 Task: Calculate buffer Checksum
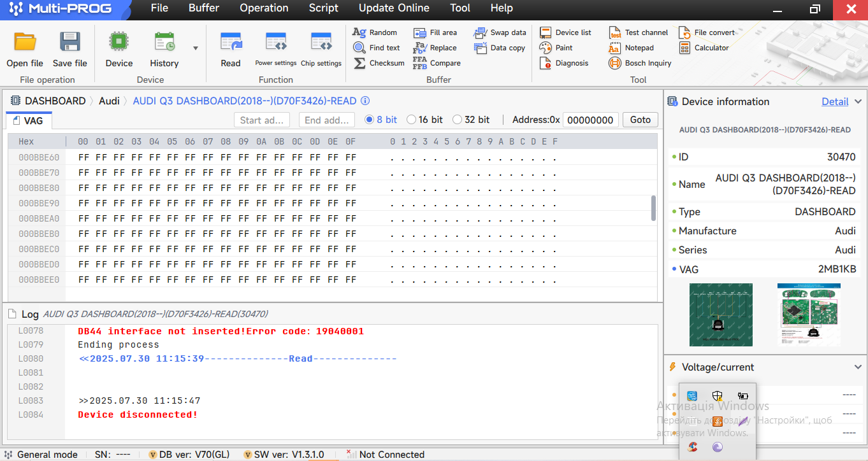379,63
